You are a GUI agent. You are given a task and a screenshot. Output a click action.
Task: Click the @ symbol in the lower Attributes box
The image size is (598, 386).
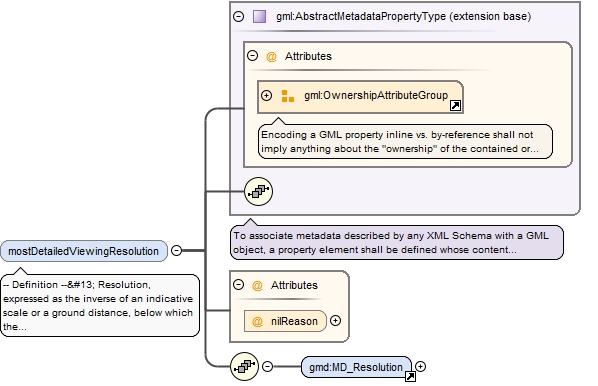pyautogui.click(x=257, y=285)
